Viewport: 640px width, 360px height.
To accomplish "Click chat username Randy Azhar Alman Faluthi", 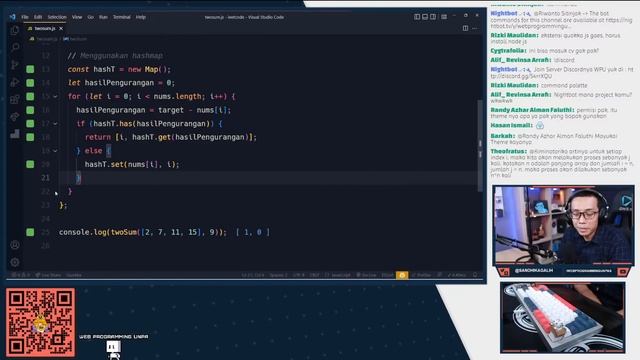I will [x=532, y=110].
